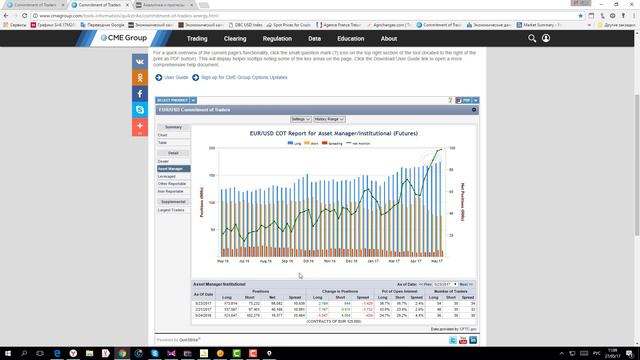640x360 pixels.
Task: Select Chart in Summary section
Action: [173, 135]
